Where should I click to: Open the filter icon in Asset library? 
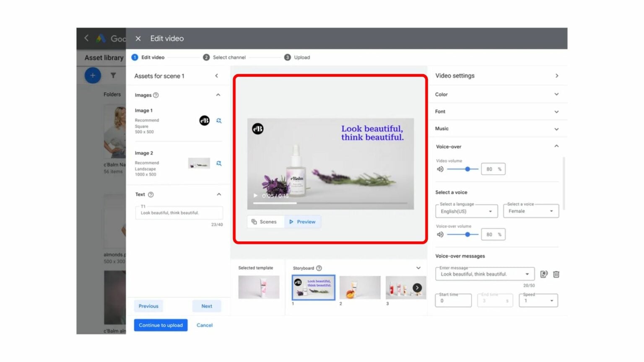[x=113, y=75]
